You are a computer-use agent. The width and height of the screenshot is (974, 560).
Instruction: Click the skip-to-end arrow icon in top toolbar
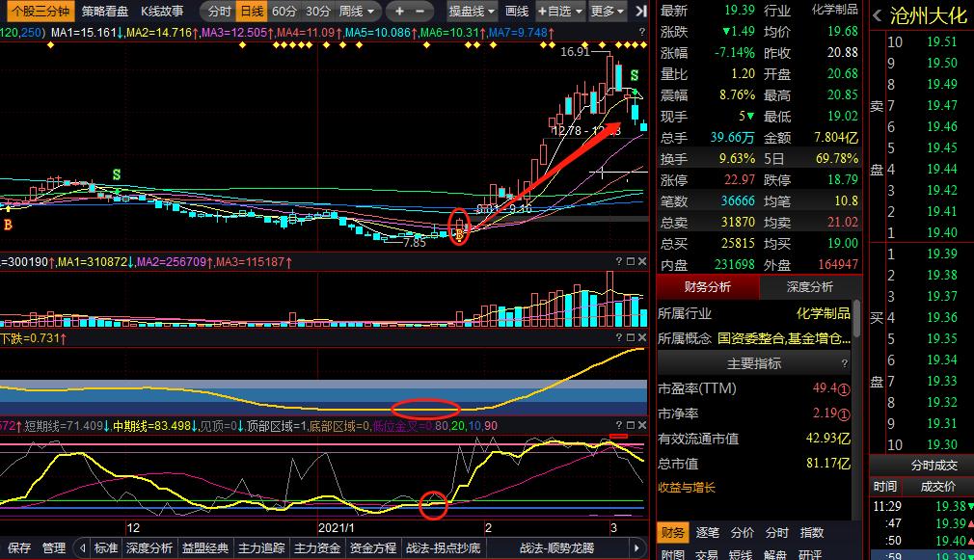(641, 12)
